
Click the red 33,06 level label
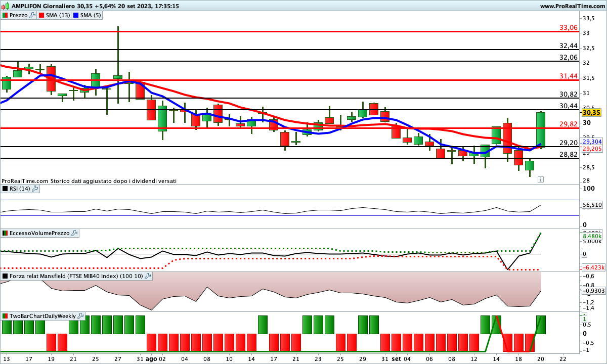569,27
